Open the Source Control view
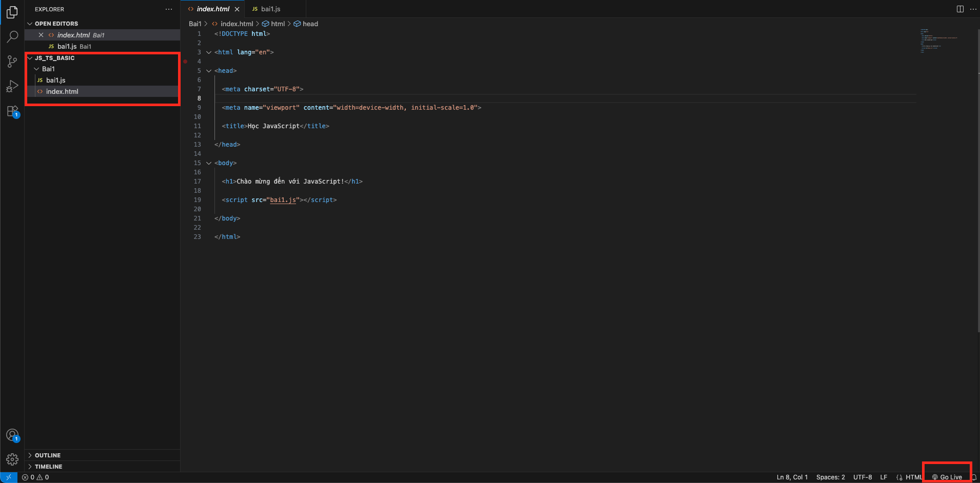 point(12,62)
